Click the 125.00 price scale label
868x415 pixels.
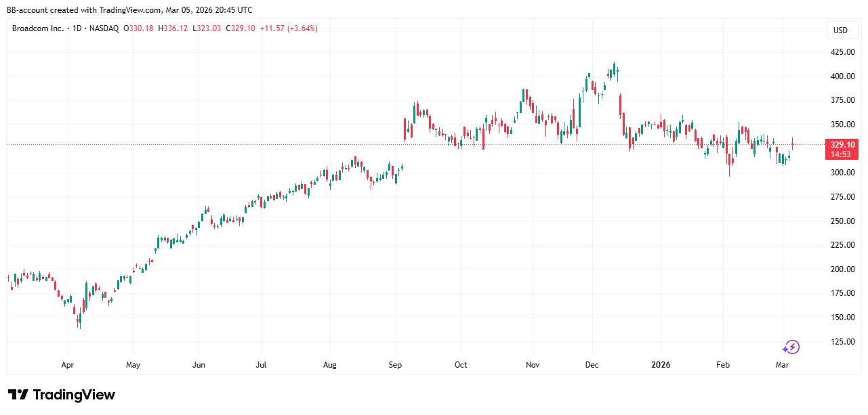pyautogui.click(x=842, y=341)
